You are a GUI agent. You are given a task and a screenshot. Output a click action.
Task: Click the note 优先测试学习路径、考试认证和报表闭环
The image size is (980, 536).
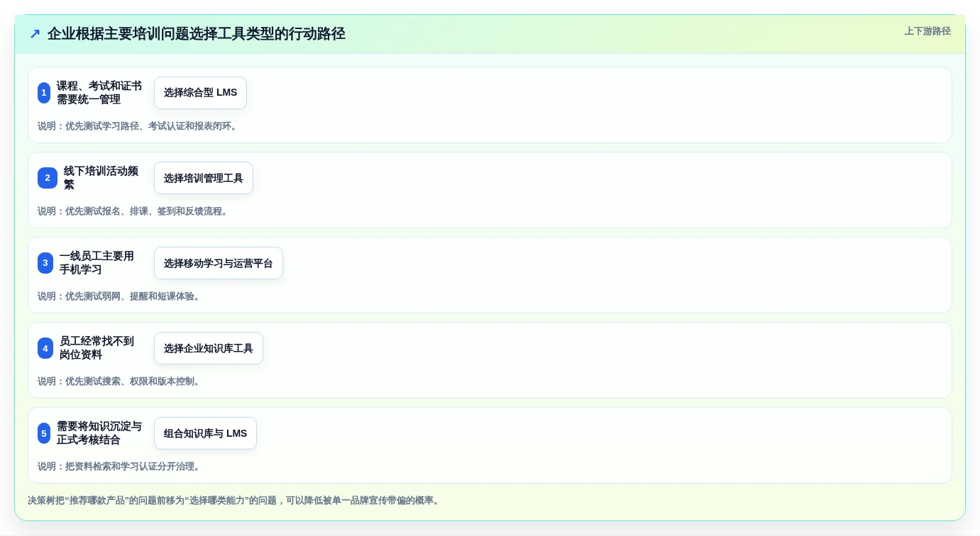tap(139, 126)
